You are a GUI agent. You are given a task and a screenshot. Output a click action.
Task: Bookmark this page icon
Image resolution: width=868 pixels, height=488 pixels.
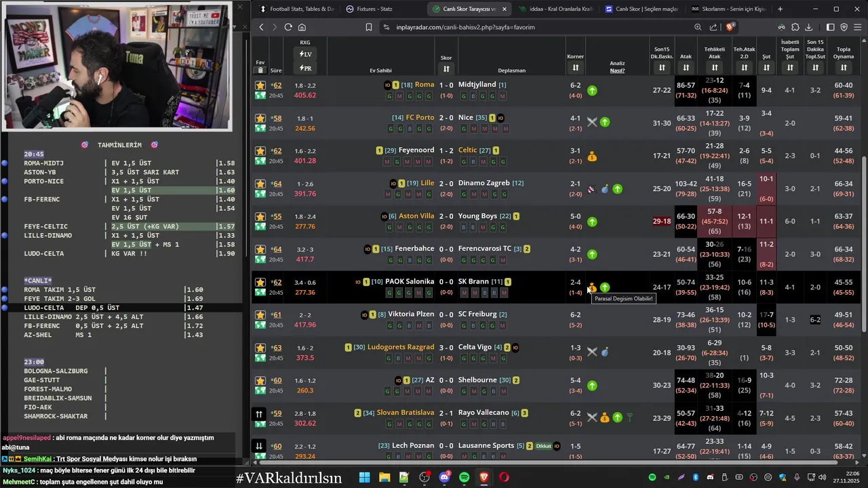click(369, 27)
